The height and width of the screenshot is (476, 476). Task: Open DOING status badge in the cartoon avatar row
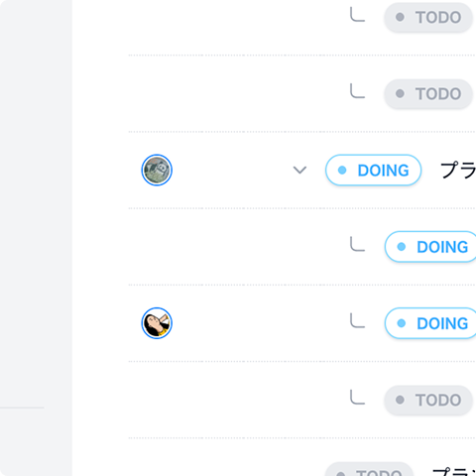click(x=430, y=323)
